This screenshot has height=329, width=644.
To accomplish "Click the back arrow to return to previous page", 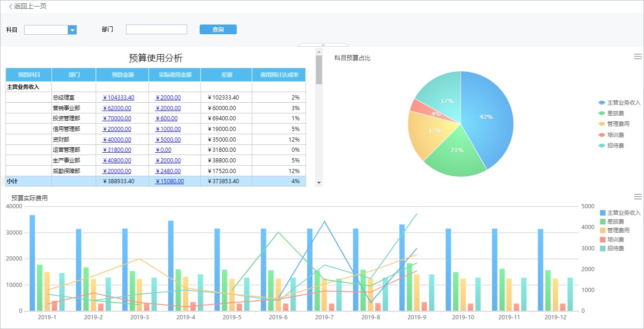I will [x=11, y=6].
